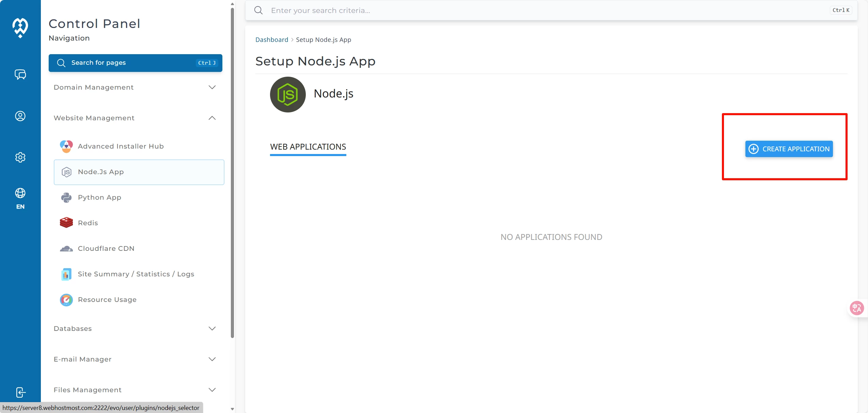Image resolution: width=868 pixels, height=413 pixels.
Task: Select Python App menu item
Action: [99, 197]
